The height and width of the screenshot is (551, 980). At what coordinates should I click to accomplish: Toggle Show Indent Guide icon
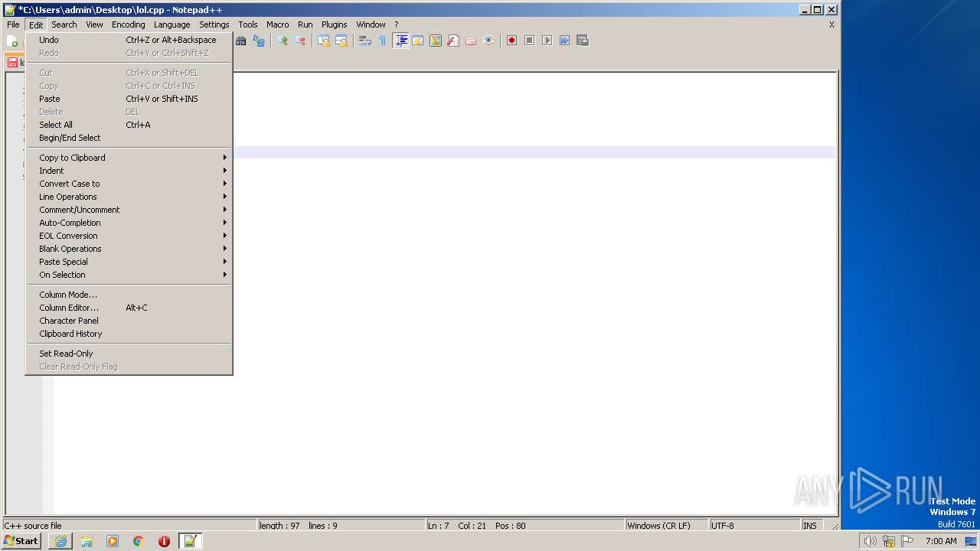point(400,41)
